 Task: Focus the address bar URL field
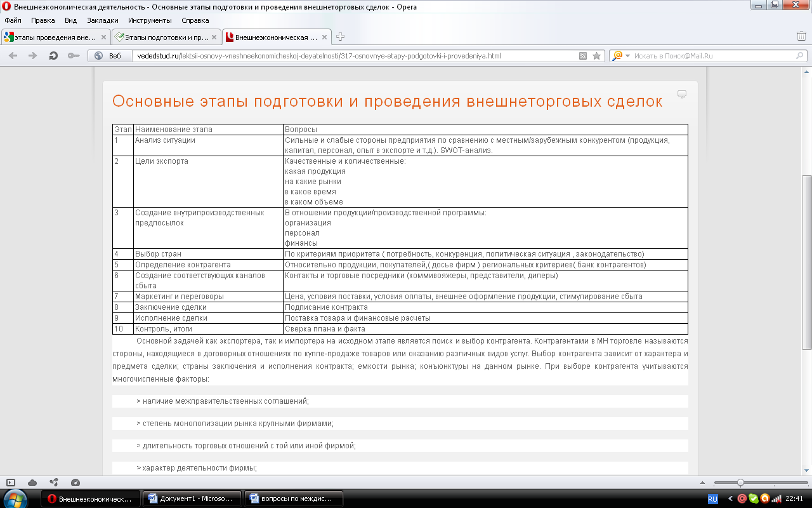point(355,56)
